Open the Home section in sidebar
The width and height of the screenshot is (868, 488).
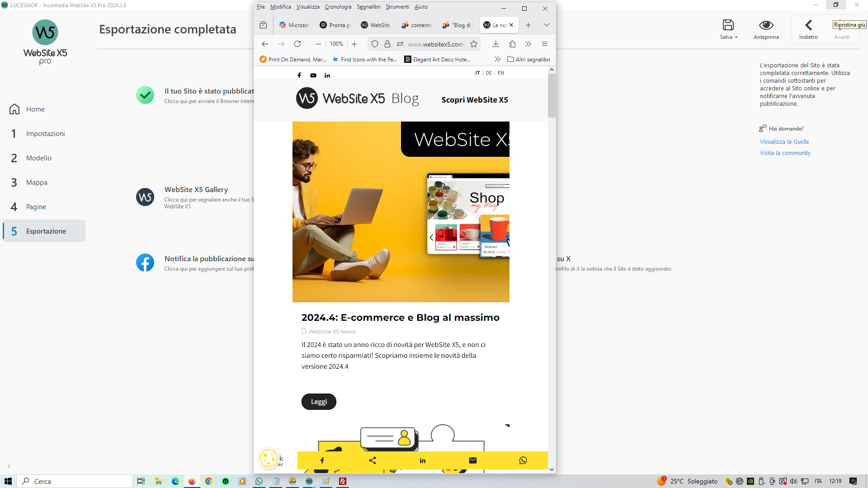pos(44,109)
